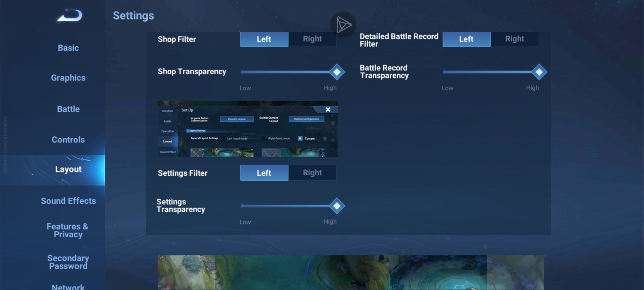Open the Graphics settings tab
Screen dimensions: 644x290
pos(68,78)
